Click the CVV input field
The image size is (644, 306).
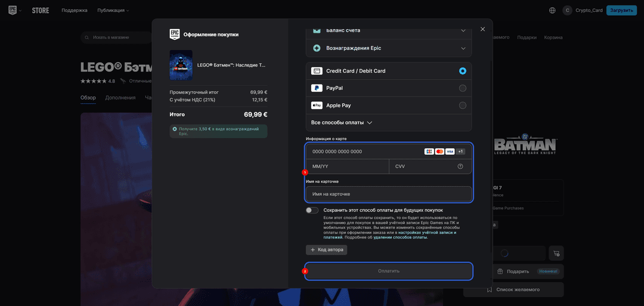(431, 167)
